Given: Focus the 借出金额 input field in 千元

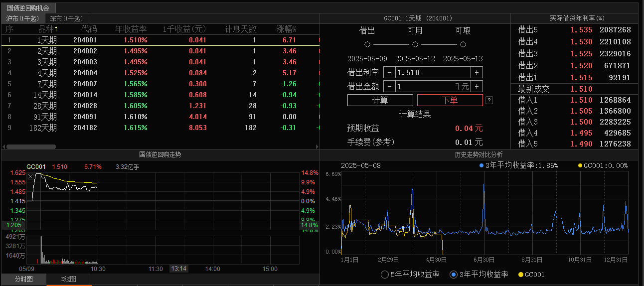Looking at the screenshot, I should pyautogui.click(x=433, y=87).
